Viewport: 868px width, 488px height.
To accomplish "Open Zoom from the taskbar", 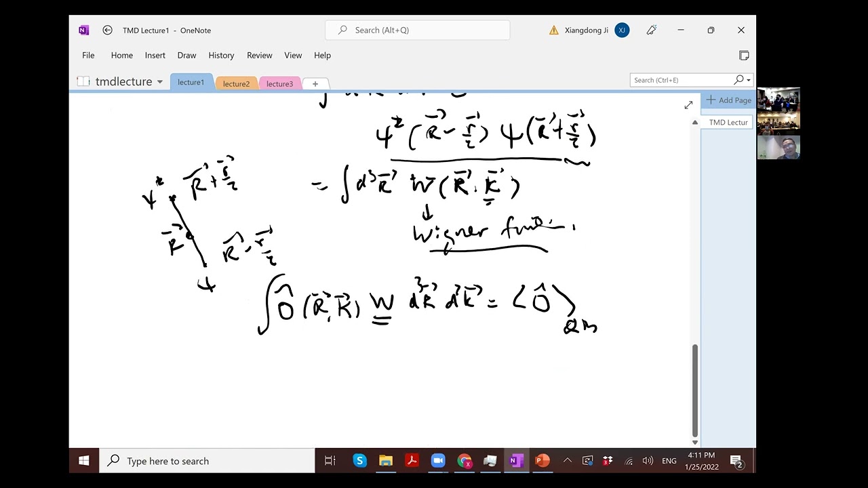I will [x=438, y=461].
